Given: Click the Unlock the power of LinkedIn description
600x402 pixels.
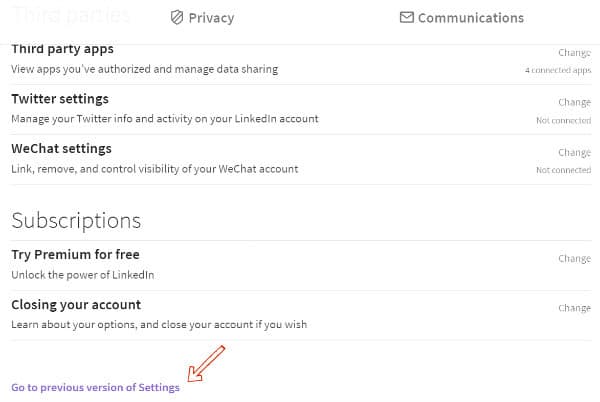Looking at the screenshot, I should (83, 275).
